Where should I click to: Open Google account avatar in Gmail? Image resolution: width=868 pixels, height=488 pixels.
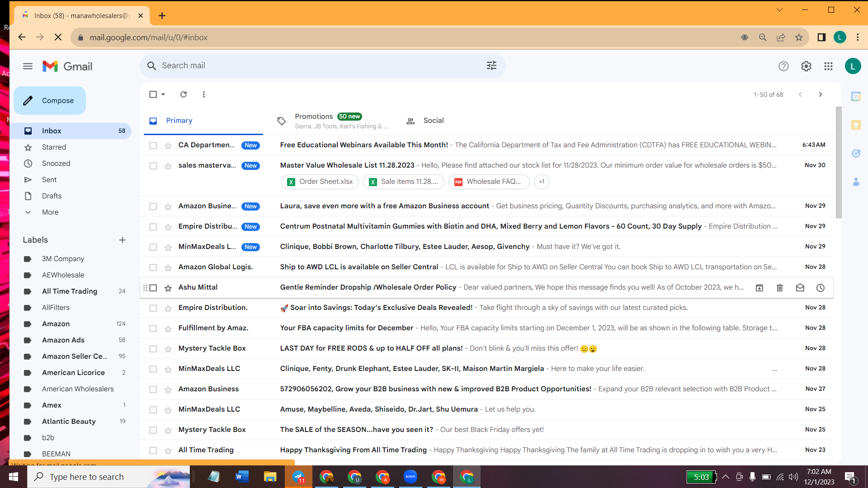coord(853,66)
